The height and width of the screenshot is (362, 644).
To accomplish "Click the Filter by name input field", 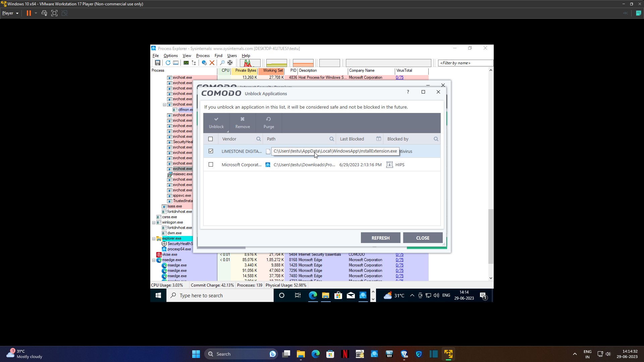I will click(x=466, y=63).
